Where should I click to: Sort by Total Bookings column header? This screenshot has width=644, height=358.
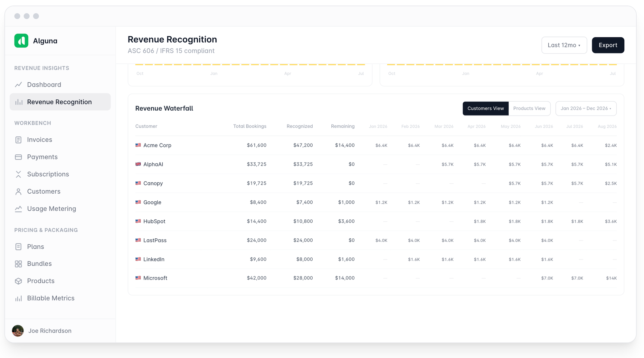tap(250, 126)
